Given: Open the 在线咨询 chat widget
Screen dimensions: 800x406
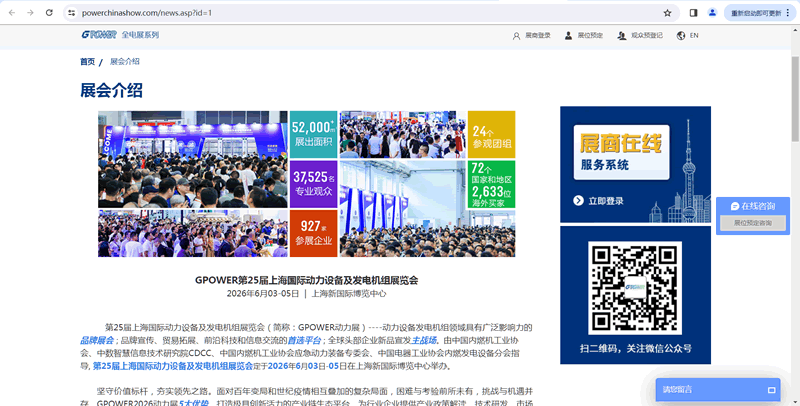Looking at the screenshot, I should point(752,206).
